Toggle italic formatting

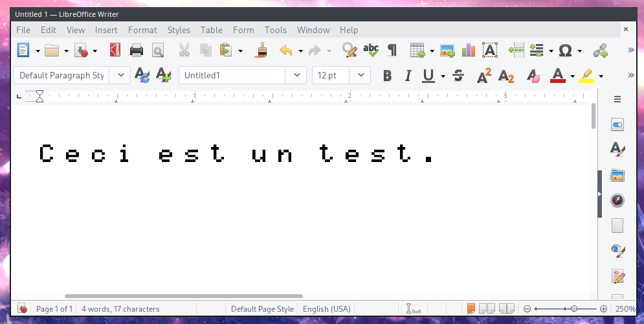(x=408, y=76)
